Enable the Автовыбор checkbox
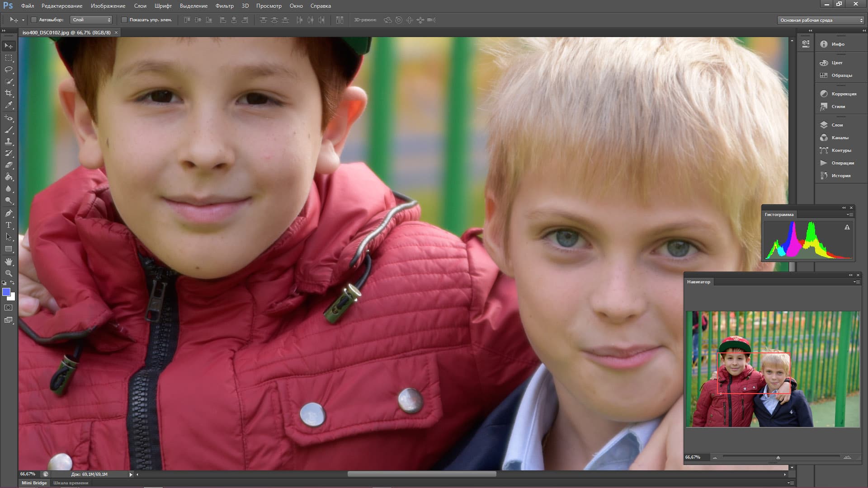 pyautogui.click(x=34, y=20)
